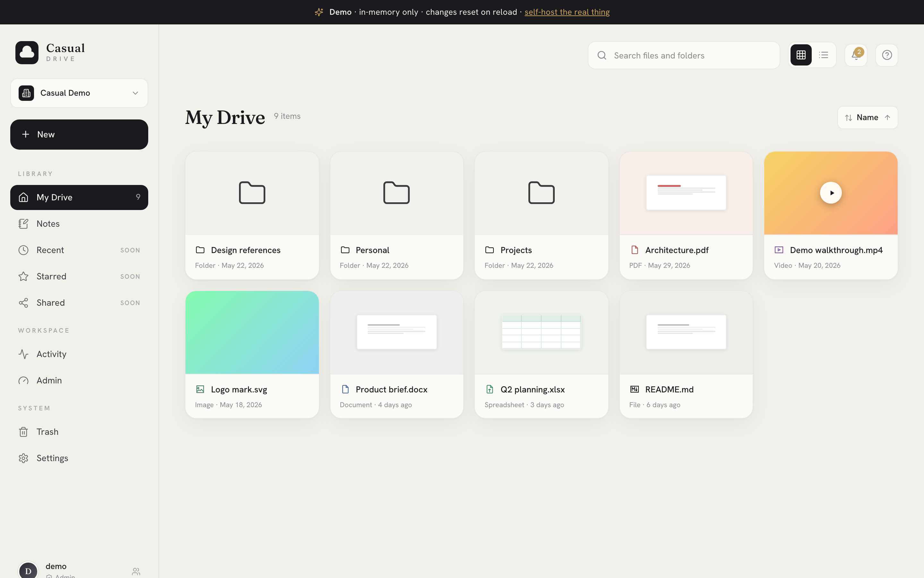Click the Projects folder name
Viewport: 924px width, 578px height.
click(x=516, y=250)
